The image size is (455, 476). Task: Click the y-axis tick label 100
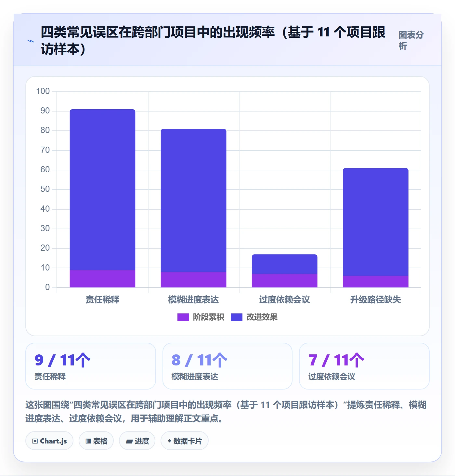(43, 91)
